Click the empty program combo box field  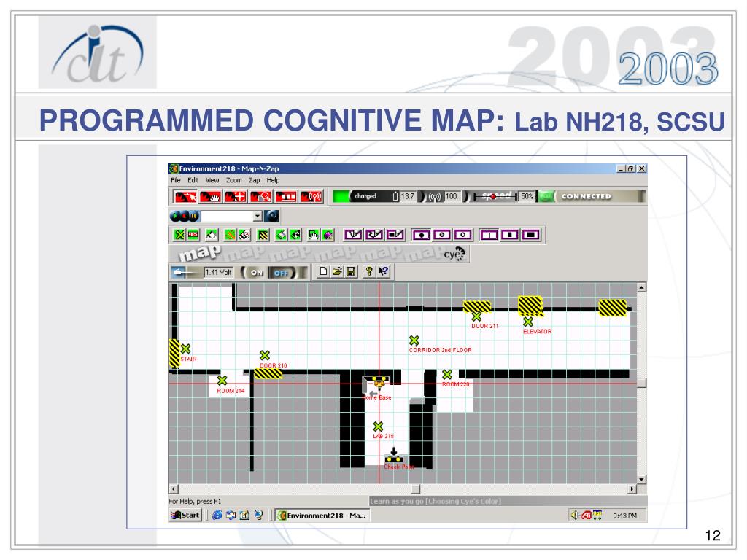228,216
